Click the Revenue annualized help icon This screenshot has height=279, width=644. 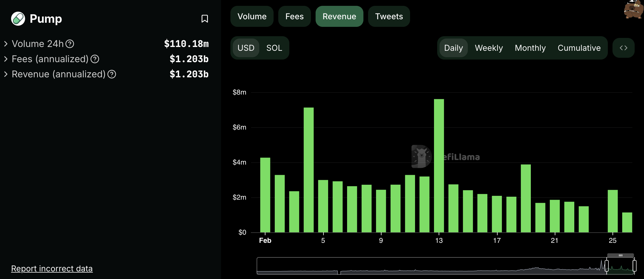112,74
